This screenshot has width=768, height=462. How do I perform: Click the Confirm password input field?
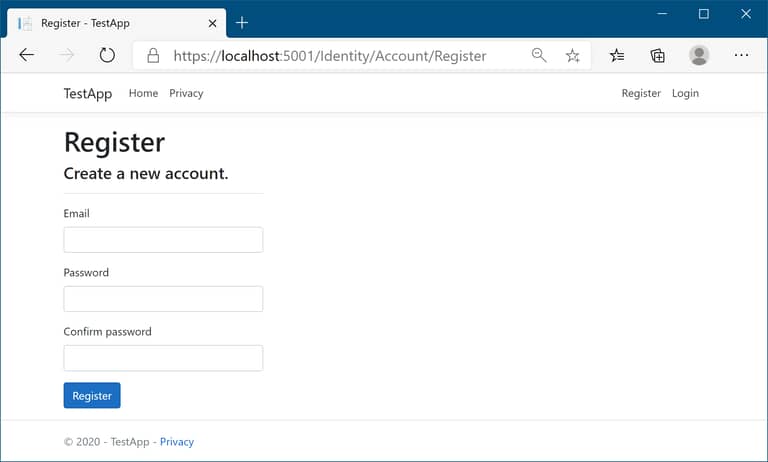tap(163, 358)
